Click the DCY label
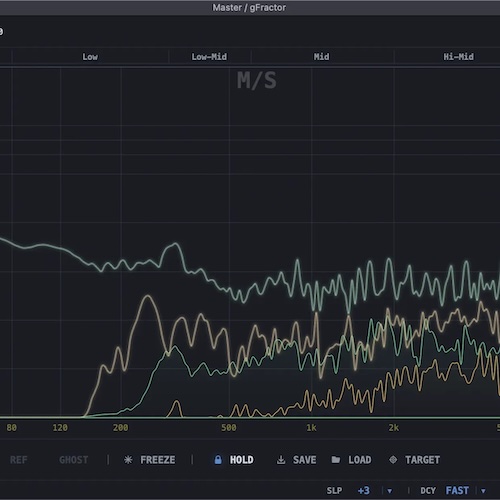500x500 pixels. (x=428, y=491)
